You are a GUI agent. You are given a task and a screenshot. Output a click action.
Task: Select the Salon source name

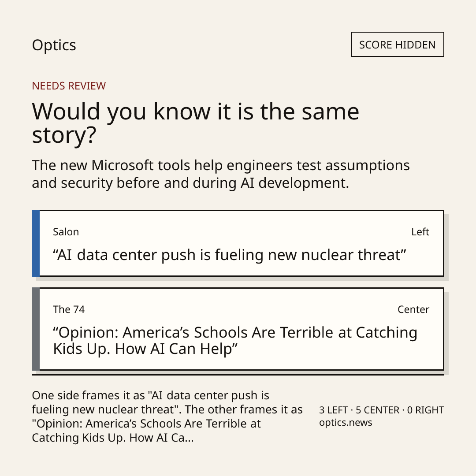point(66,232)
